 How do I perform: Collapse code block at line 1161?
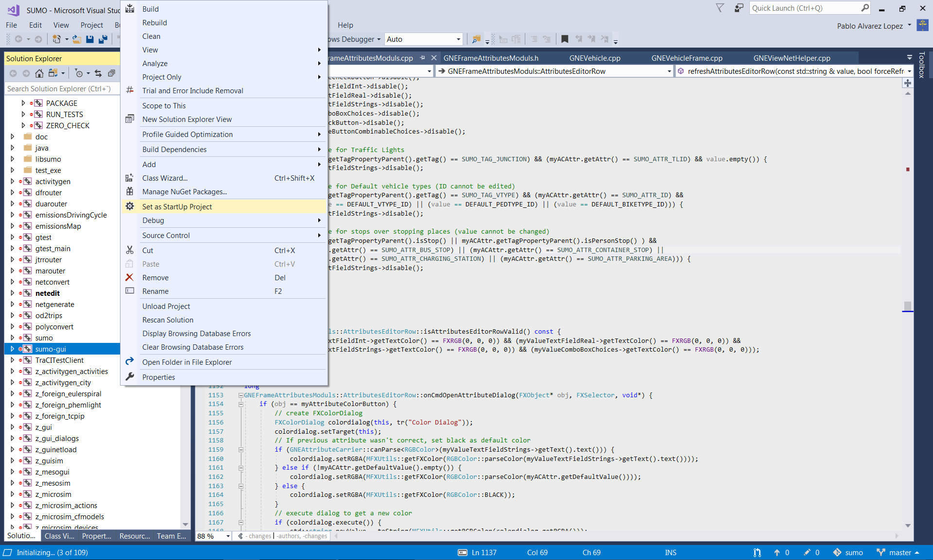[x=241, y=468]
